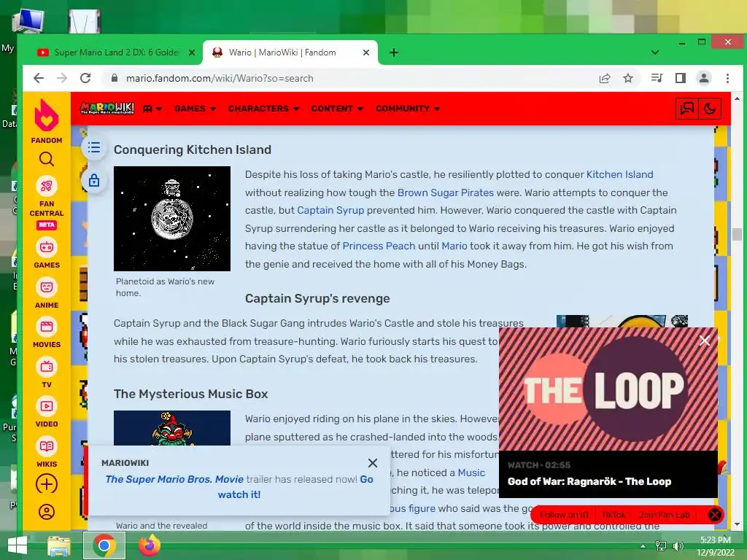Expand the COMMUNITY dropdown menu
The image size is (747, 560).
408,109
